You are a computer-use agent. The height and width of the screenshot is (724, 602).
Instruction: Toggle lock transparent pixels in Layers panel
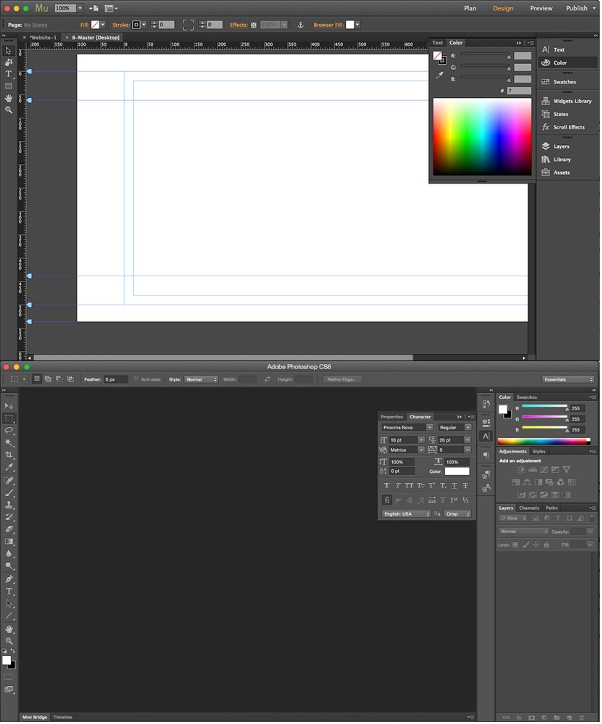point(515,545)
